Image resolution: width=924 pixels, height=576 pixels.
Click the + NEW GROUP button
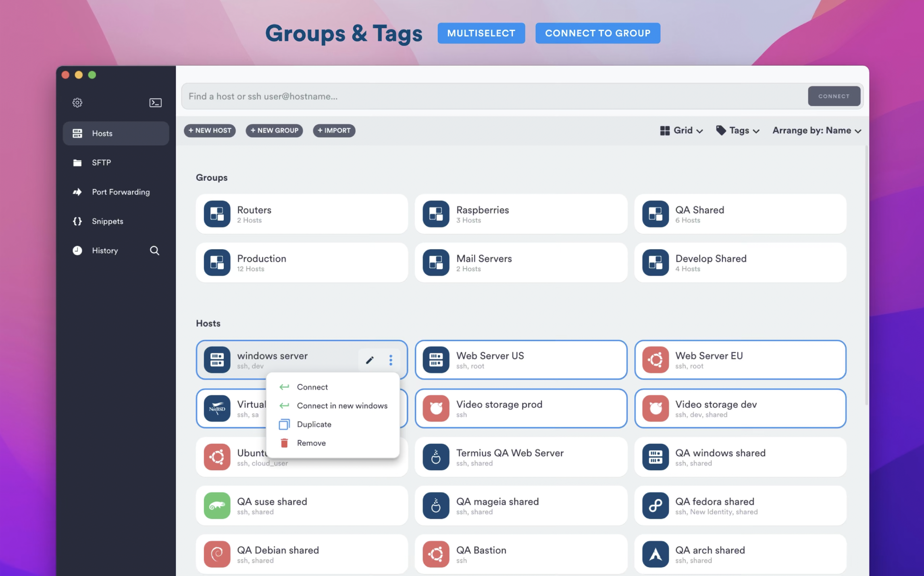click(274, 130)
